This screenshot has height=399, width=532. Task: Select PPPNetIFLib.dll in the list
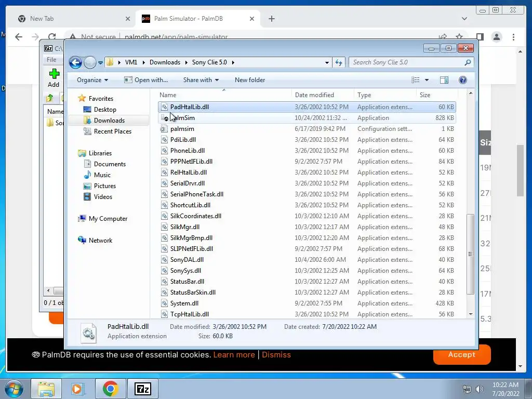[307, 162]
